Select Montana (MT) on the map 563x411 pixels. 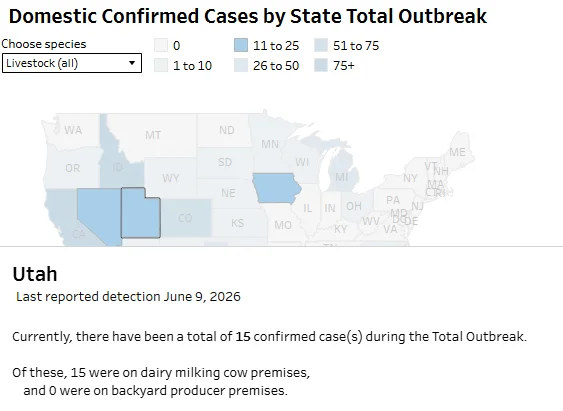pyautogui.click(x=153, y=135)
